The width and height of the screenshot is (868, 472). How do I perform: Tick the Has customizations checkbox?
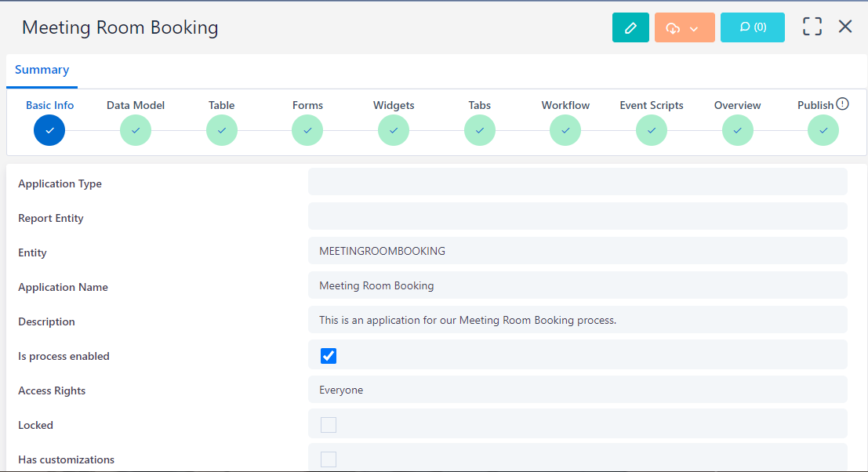pyautogui.click(x=329, y=459)
